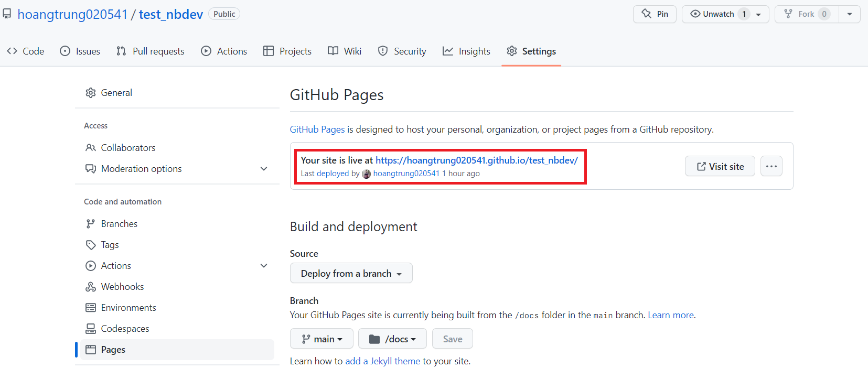Open the Fork options dropdown arrow
The image size is (868, 368).
[850, 14]
